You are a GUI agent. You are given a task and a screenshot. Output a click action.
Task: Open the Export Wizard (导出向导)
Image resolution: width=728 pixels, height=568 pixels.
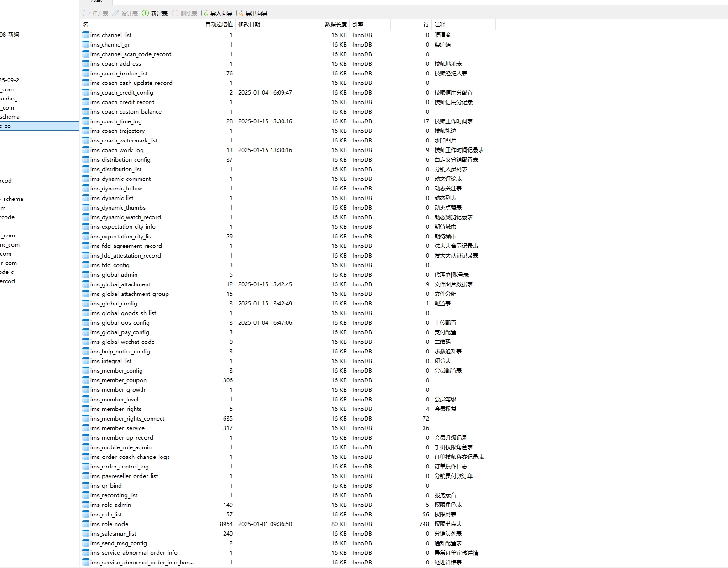coord(252,13)
